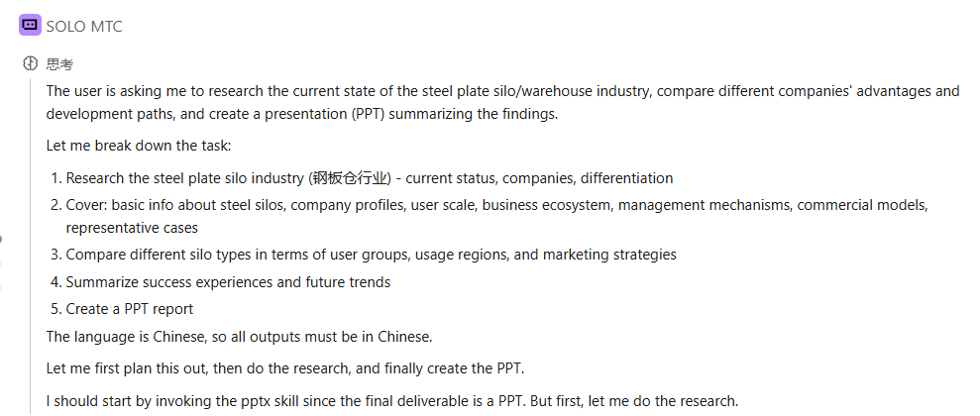Click "Let me break down the task:"

[139, 146]
